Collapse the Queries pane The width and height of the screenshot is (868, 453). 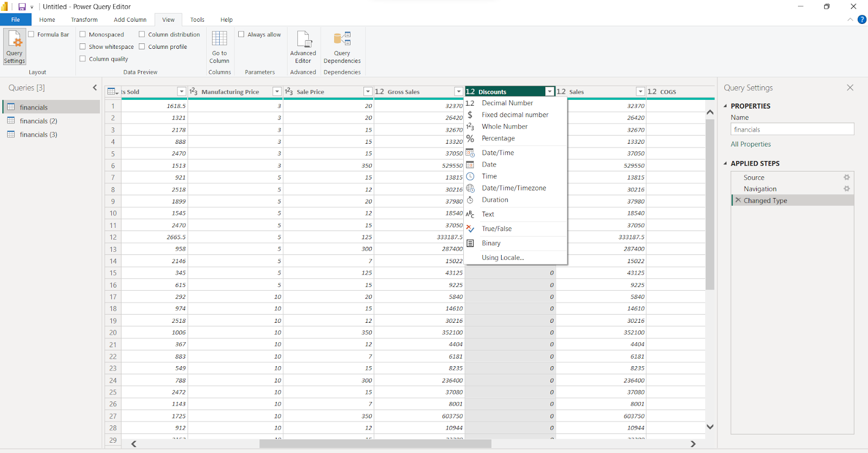coord(95,87)
